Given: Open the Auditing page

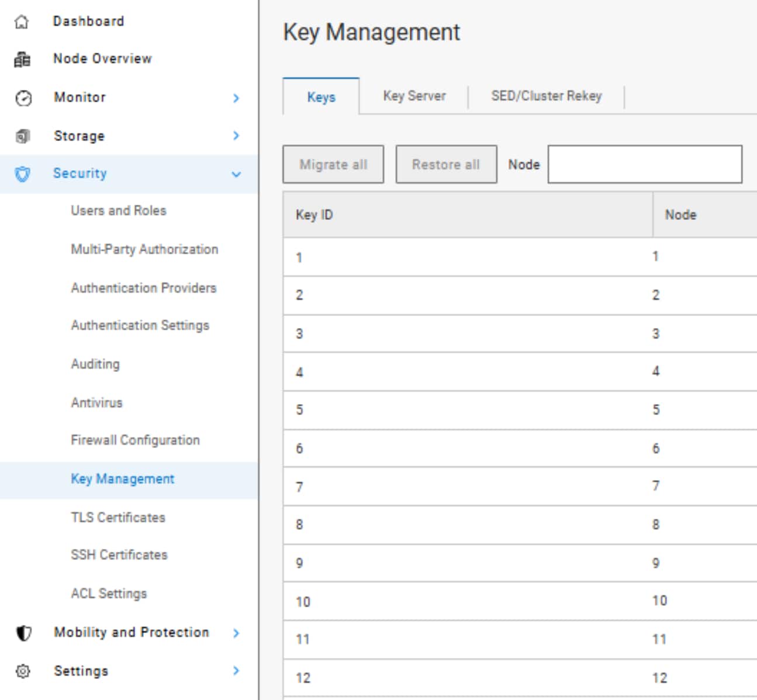Looking at the screenshot, I should click(x=95, y=364).
